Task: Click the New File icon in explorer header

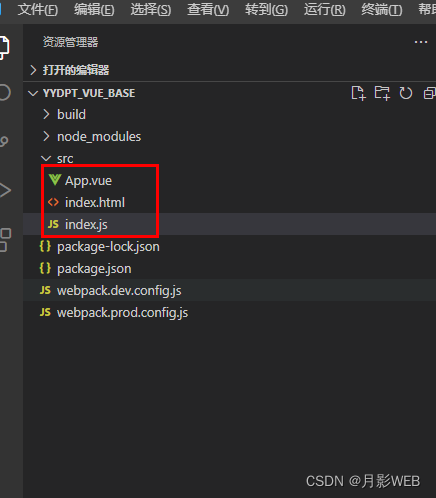Action: click(x=358, y=93)
